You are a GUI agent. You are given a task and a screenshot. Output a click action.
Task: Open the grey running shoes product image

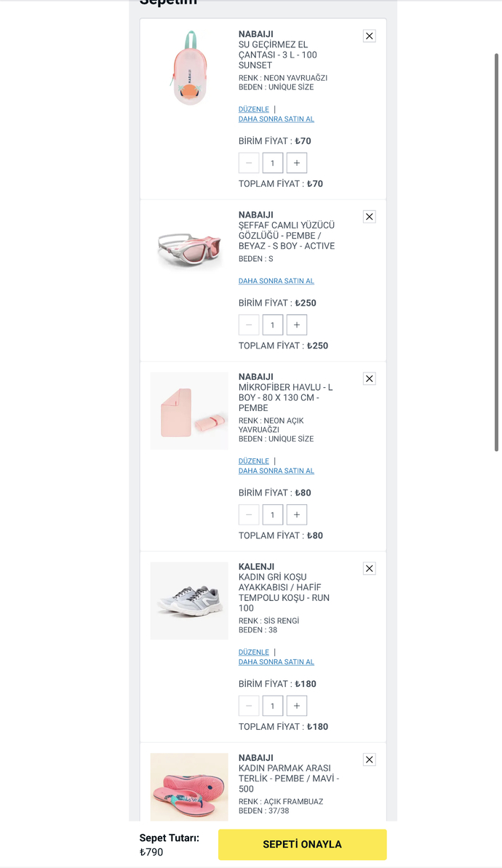coord(189,601)
